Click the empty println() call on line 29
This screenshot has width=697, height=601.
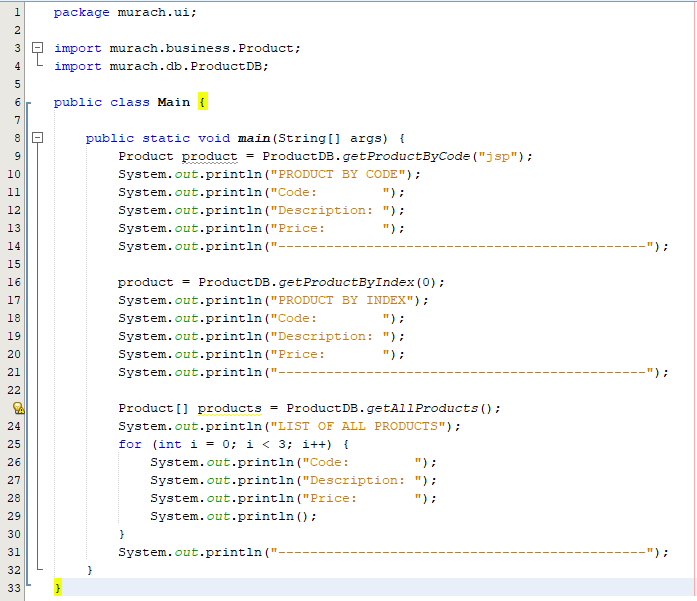233,517
